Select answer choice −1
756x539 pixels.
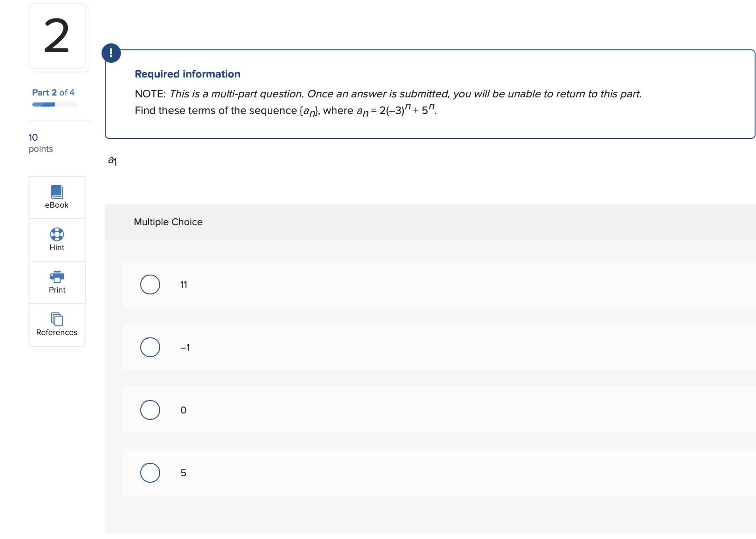click(150, 347)
